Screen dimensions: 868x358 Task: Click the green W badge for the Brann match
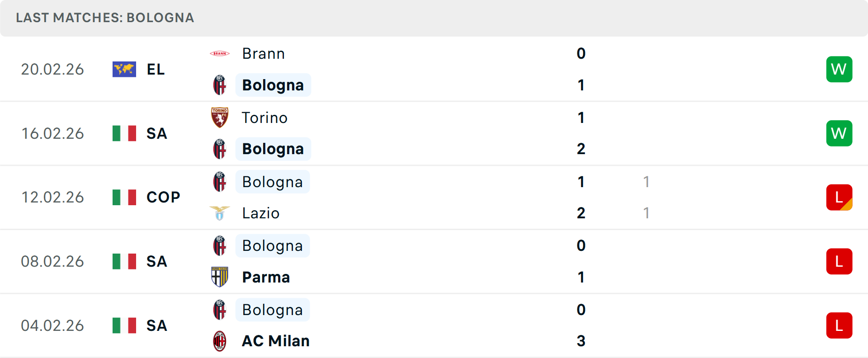point(839,69)
